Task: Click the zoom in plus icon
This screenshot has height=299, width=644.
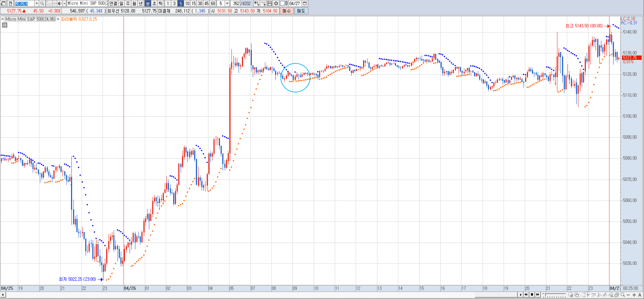Action: (634, 295)
